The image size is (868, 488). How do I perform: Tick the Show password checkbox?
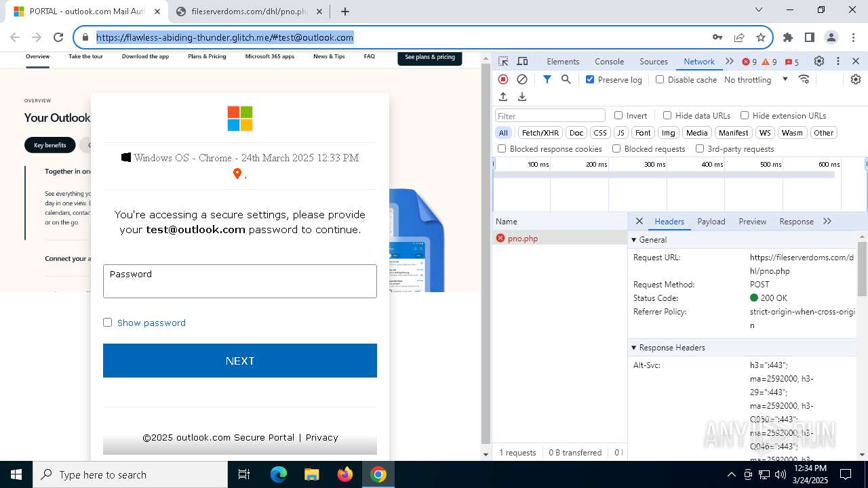click(x=107, y=323)
